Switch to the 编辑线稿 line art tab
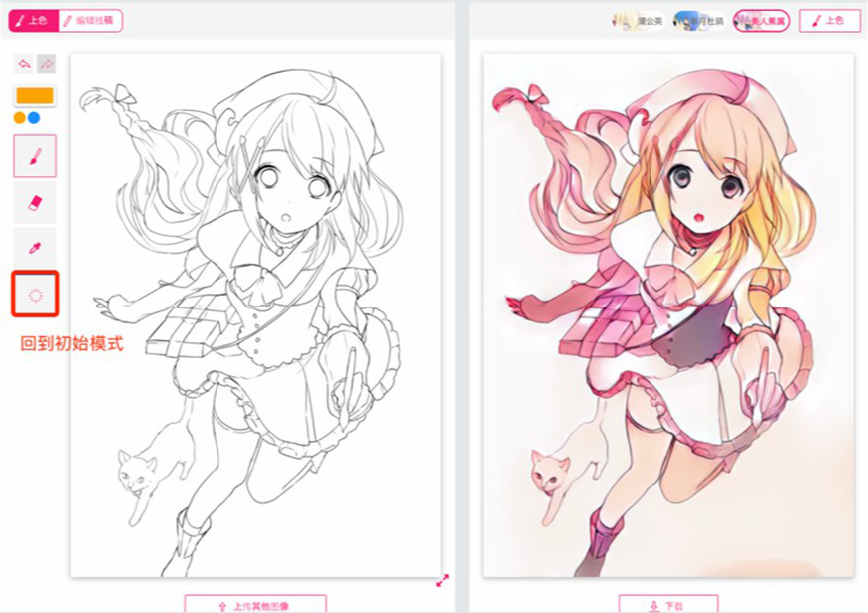The image size is (868, 613). pyautogui.click(x=90, y=20)
